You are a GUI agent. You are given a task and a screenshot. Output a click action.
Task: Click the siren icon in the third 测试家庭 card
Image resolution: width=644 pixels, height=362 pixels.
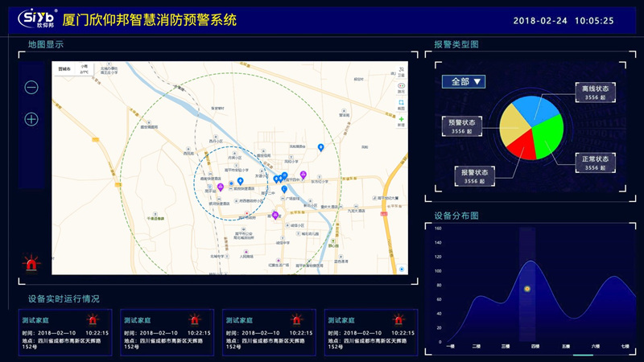(x=296, y=319)
